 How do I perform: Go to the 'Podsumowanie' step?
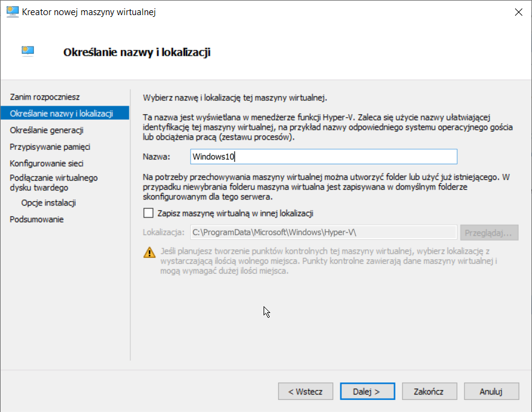[x=36, y=219]
